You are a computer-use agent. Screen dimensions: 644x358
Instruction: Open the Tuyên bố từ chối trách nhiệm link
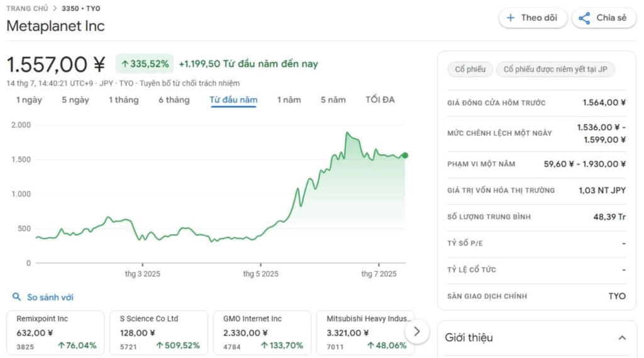pyautogui.click(x=189, y=83)
